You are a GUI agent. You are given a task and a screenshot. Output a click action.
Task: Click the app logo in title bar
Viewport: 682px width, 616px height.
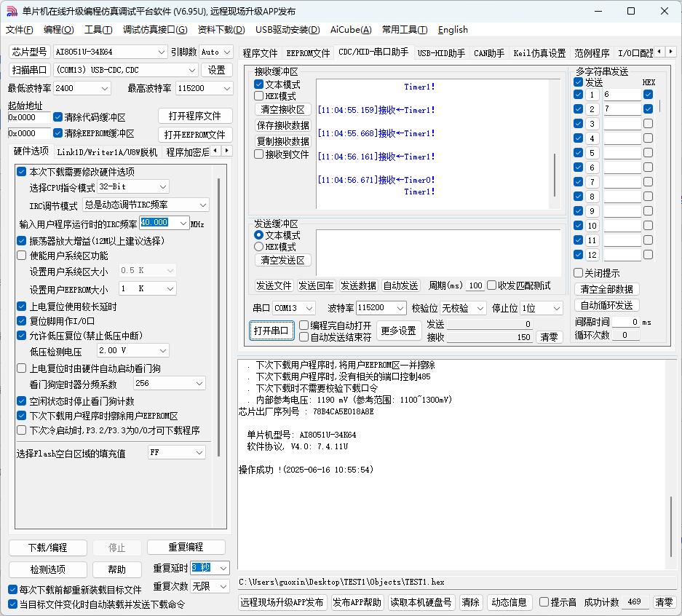[x=11, y=11]
